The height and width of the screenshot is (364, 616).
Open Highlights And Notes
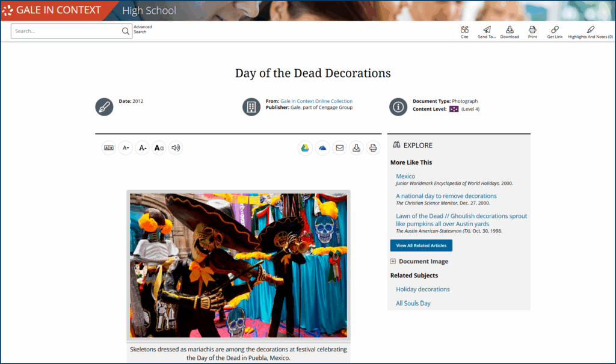tap(590, 30)
